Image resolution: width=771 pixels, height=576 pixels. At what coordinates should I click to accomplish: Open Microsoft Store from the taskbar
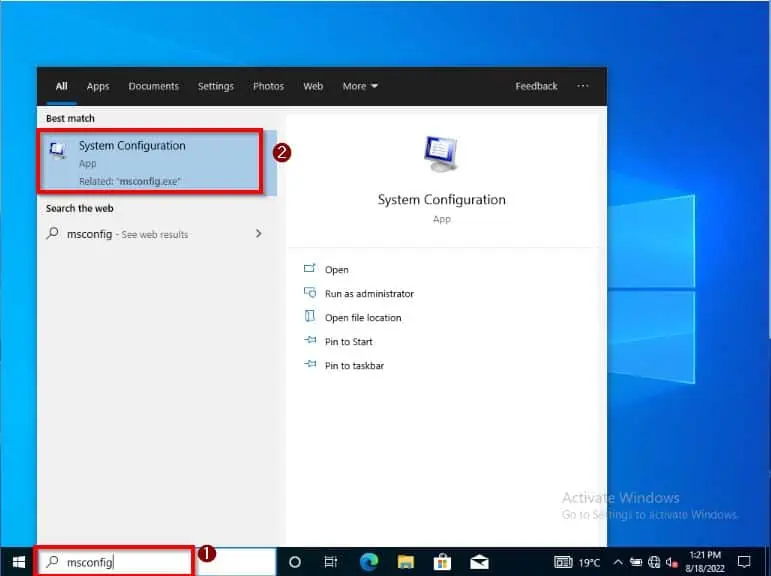click(x=442, y=561)
